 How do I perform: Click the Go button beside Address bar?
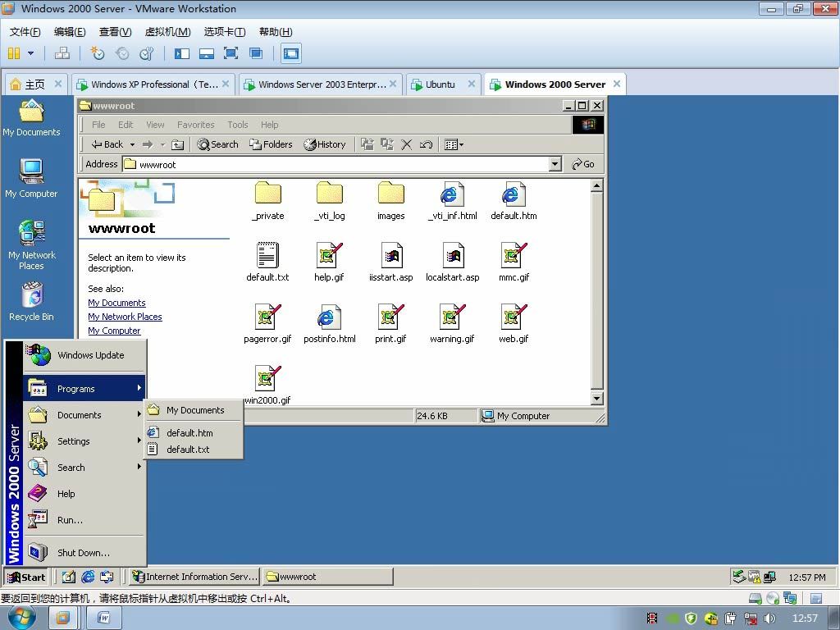(x=583, y=164)
